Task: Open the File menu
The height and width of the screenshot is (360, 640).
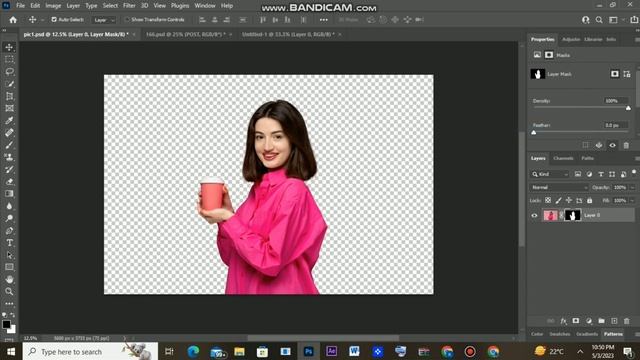Action: pos(20,6)
